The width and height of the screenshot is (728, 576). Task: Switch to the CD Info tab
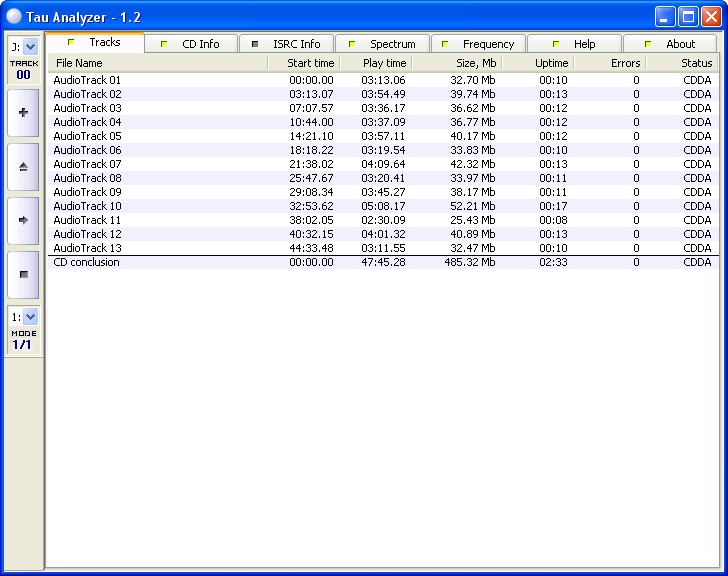(x=192, y=44)
